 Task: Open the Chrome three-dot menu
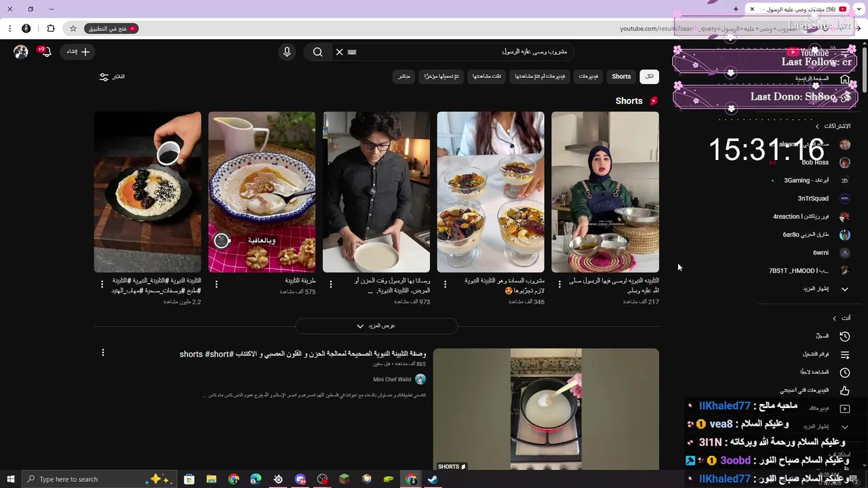[x=9, y=28]
